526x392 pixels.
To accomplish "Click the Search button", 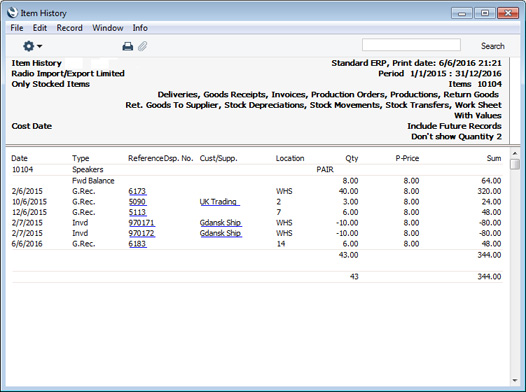I will coord(492,46).
